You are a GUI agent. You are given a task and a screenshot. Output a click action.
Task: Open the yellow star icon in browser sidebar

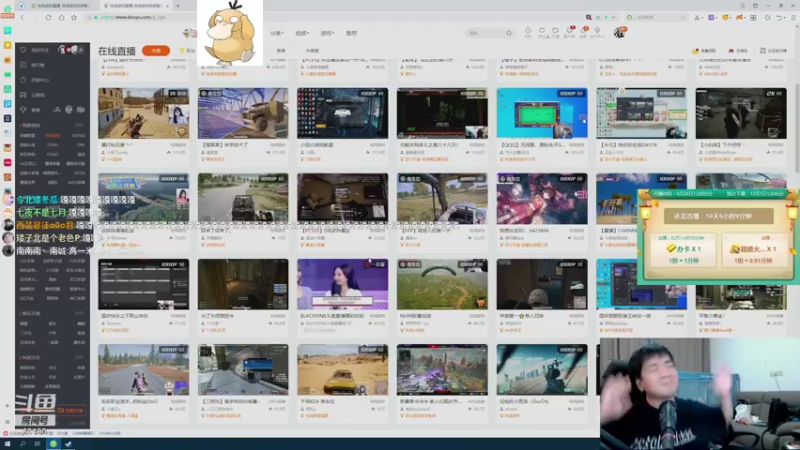pos(7,45)
